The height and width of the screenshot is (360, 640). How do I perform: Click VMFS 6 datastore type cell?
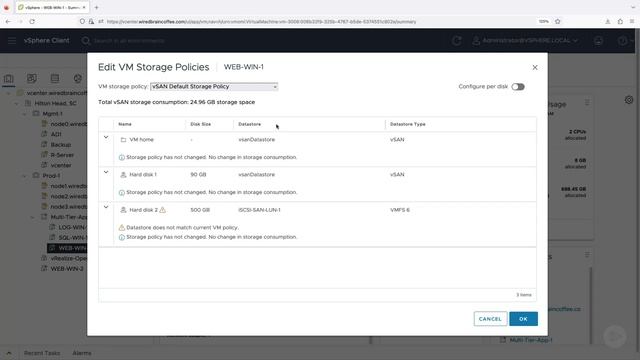(x=400, y=210)
